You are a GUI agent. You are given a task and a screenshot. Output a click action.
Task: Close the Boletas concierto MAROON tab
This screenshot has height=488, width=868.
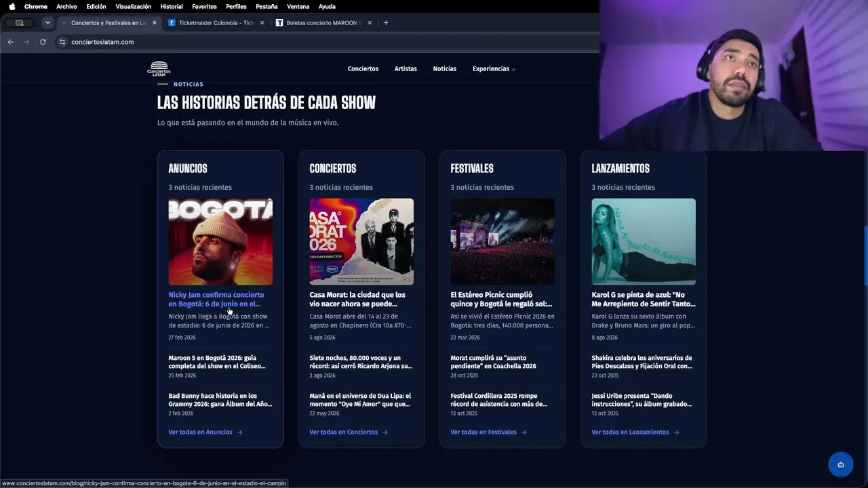pos(370,22)
